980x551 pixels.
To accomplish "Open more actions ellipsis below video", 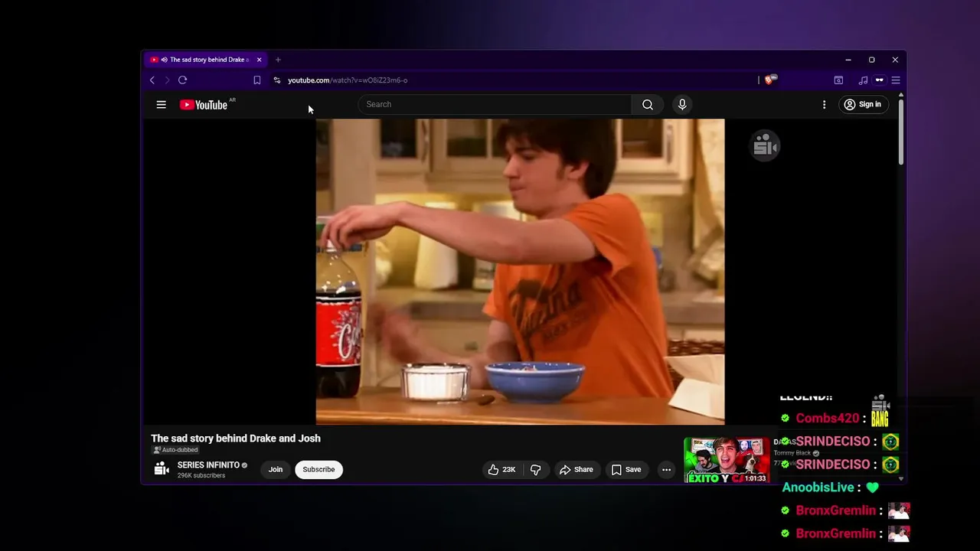I will pos(666,470).
